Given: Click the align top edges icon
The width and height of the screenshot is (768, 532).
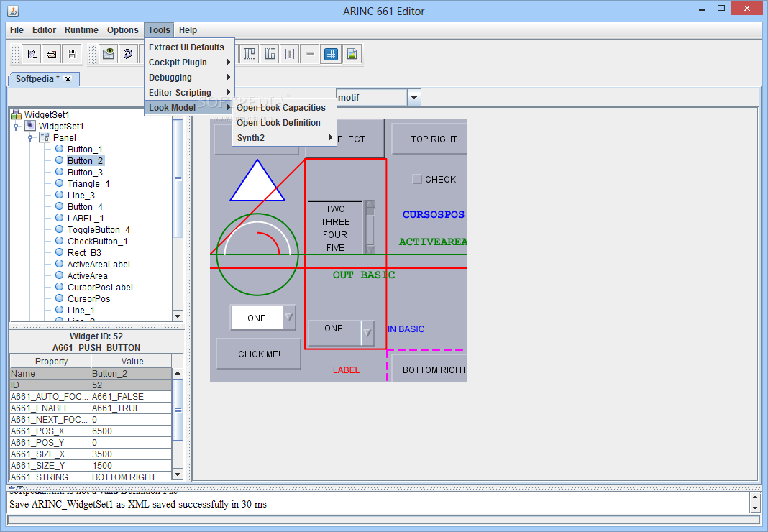Looking at the screenshot, I should pyautogui.click(x=250, y=54).
